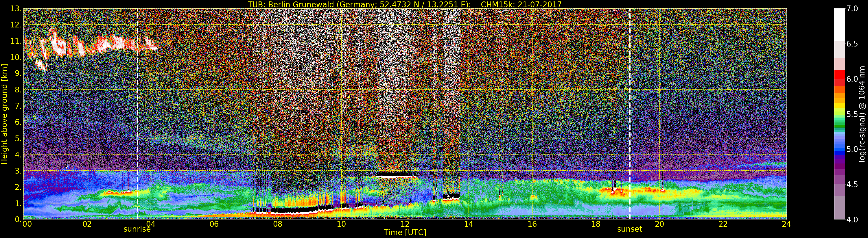Click the '8.' tick on the height axis

(x=18, y=90)
